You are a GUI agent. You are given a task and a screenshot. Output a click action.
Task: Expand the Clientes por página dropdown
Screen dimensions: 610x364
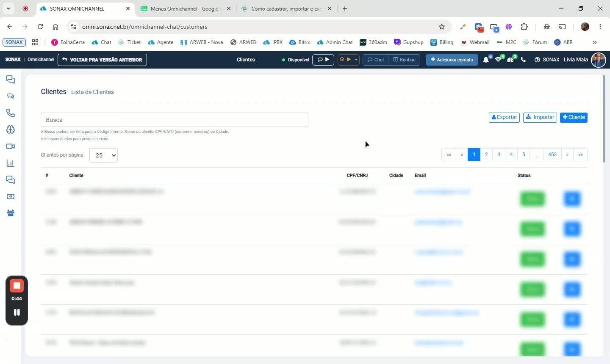[104, 155]
